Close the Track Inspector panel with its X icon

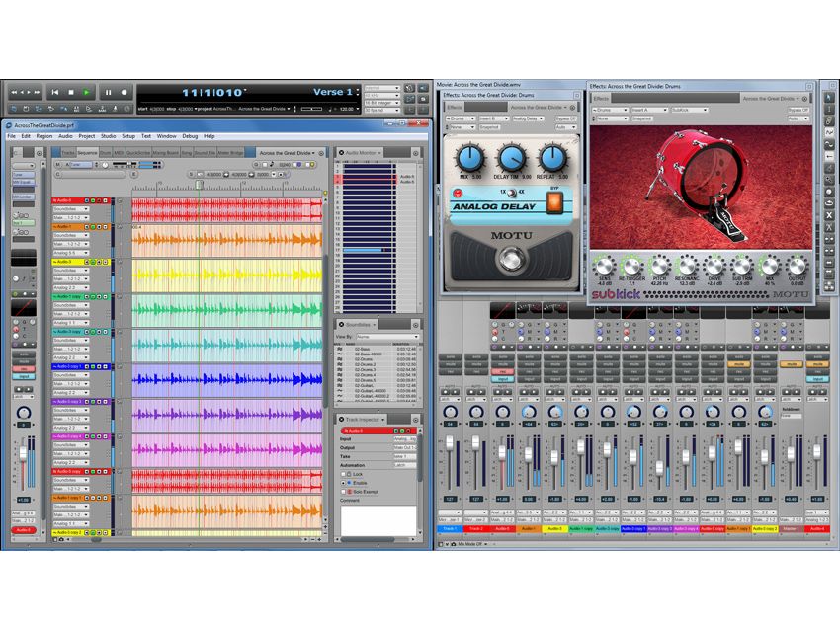tap(341, 419)
